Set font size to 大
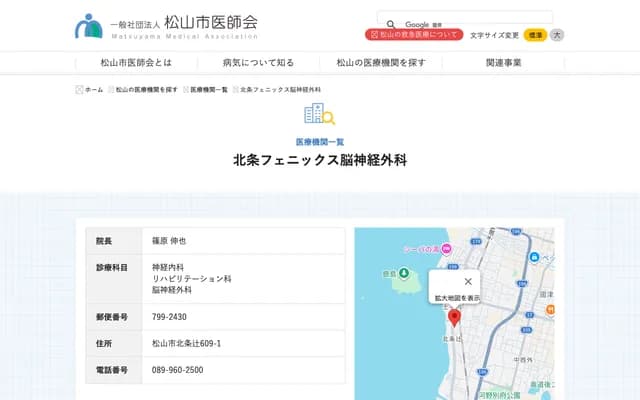640x400 pixels. tap(557, 35)
